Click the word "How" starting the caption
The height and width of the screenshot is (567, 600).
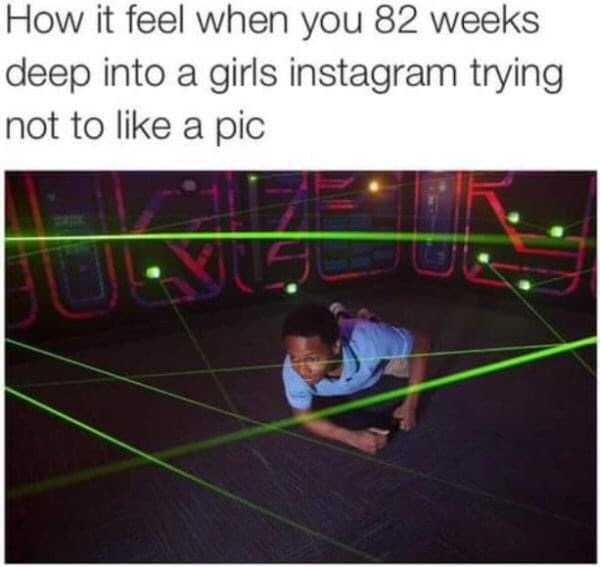(44, 21)
